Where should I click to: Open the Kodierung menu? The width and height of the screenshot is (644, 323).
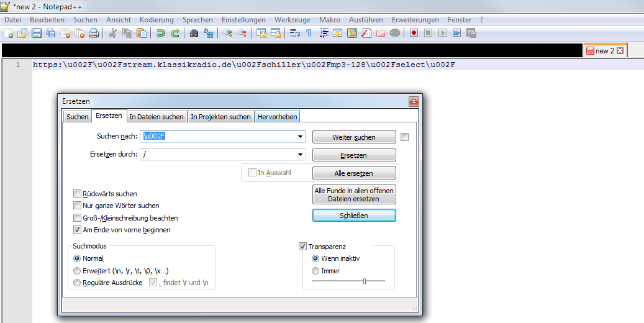[x=156, y=20]
